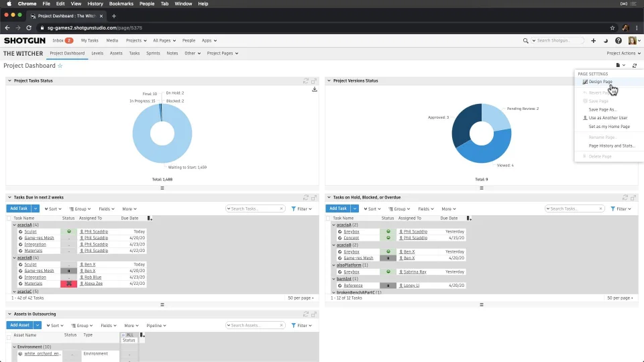The width and height of the screenshot is (644, 362).
Task: Collapse acaciaB group in Tasks Due list
Action: [14, 257]
